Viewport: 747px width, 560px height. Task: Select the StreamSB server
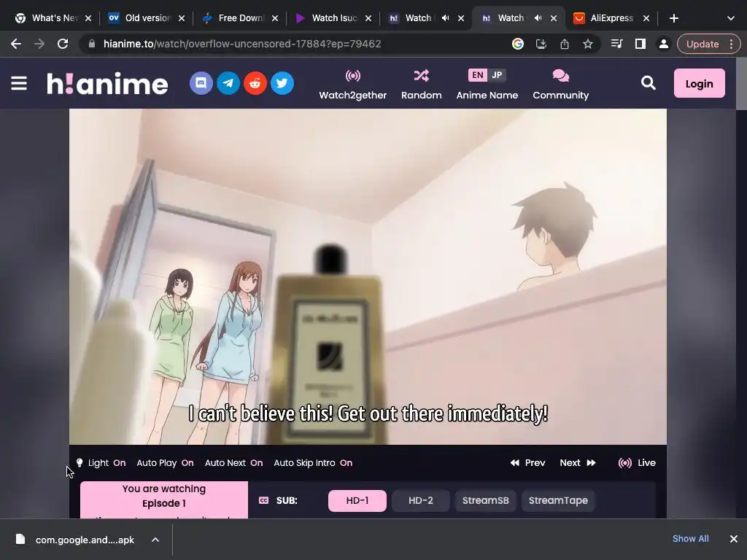point(485,500)
